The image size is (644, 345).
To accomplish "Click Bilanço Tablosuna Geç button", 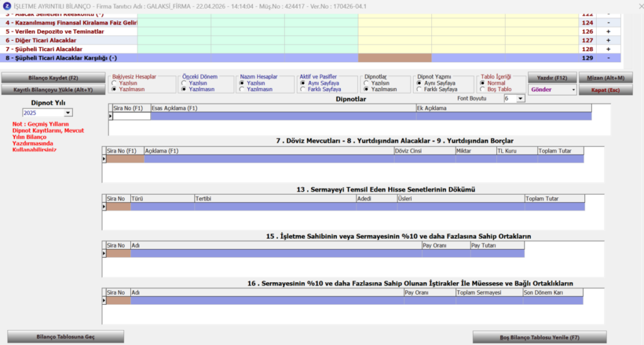I will coord(65,337).
